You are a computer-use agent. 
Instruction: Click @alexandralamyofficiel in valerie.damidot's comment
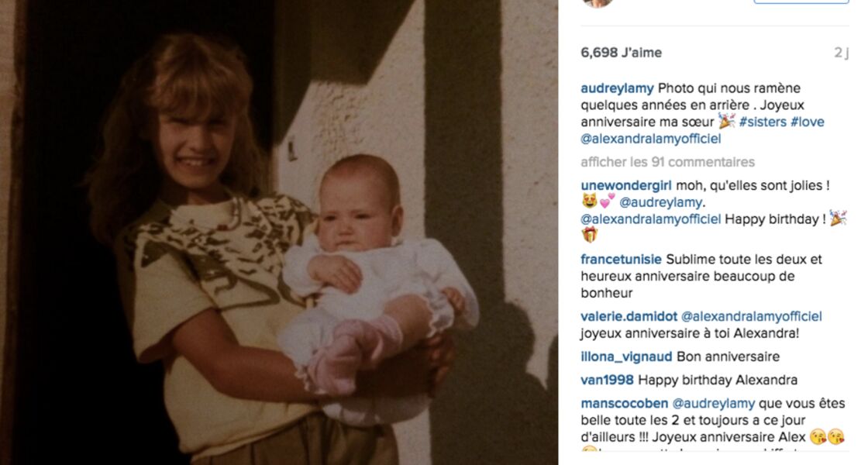point(752,317)
